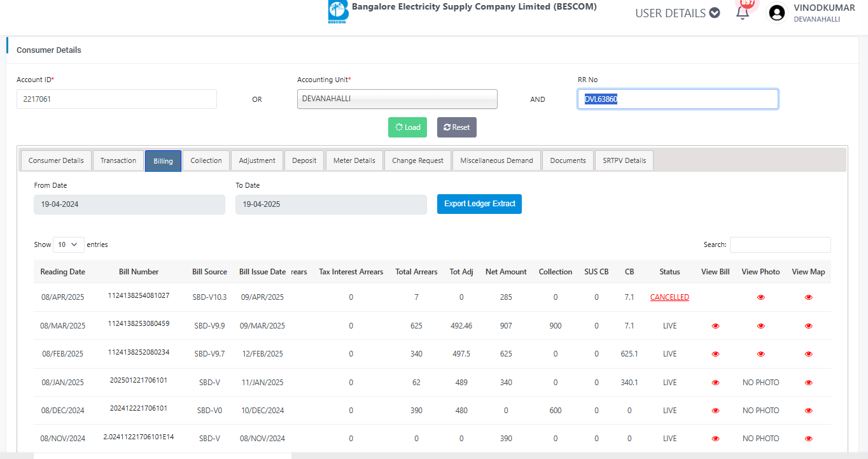Click the Account ID input field
The height and width of the screenshot is (459, 868).
point(116,99)
